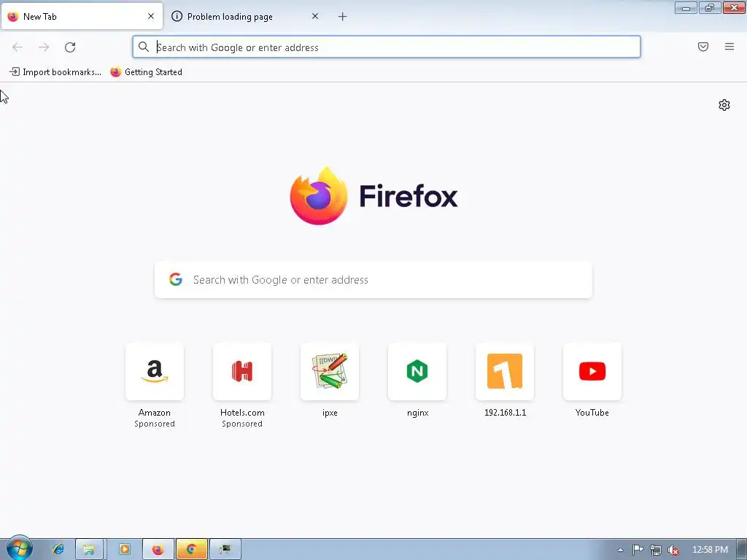
Task: Open the 192.168.1.1 shortcut tile
Action: point(505,371)
